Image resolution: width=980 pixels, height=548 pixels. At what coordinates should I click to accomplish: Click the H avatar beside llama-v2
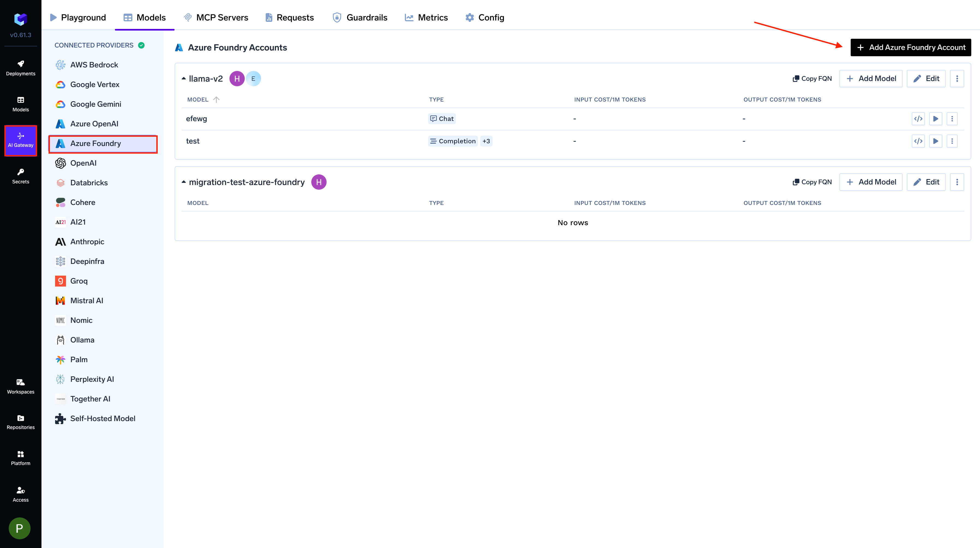(237, 79)
